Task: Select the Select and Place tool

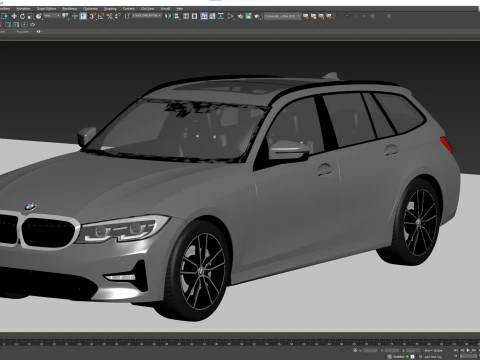Action: 39,16
